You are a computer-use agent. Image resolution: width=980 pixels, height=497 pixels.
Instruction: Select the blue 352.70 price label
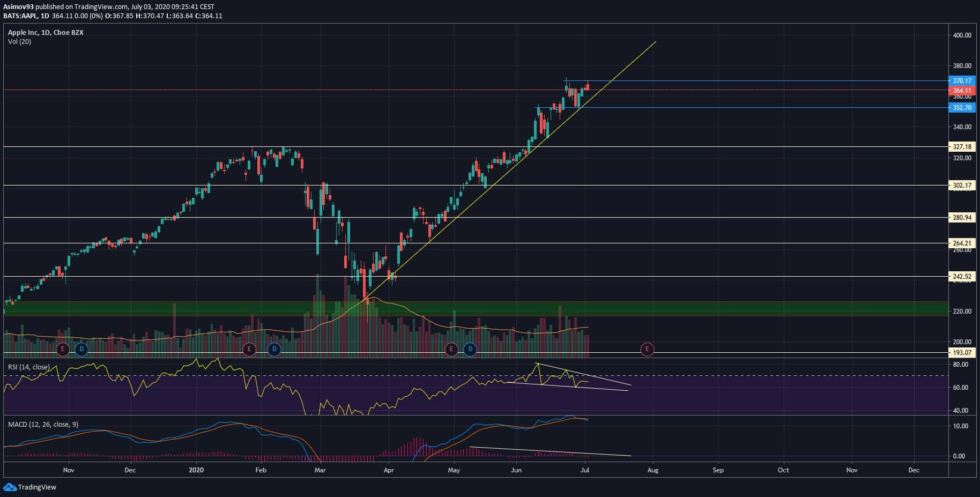coord(962,108)
